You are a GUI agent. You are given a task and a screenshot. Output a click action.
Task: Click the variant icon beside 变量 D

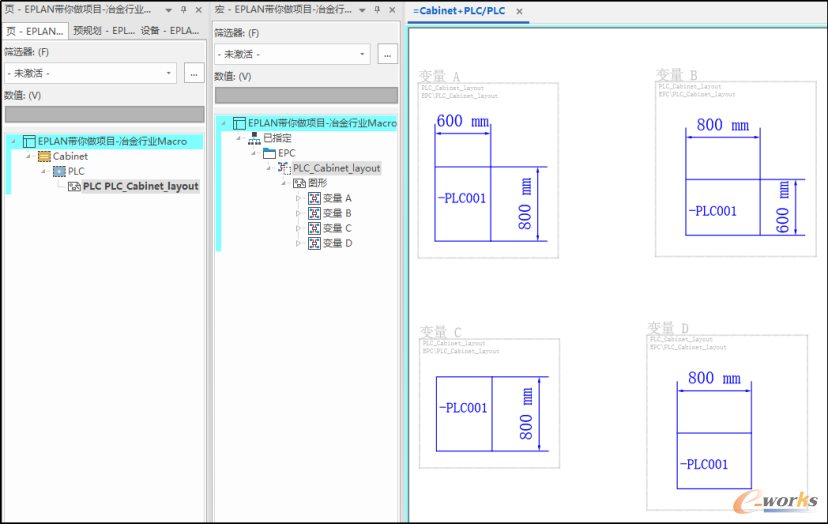click(x=314, y=243)
